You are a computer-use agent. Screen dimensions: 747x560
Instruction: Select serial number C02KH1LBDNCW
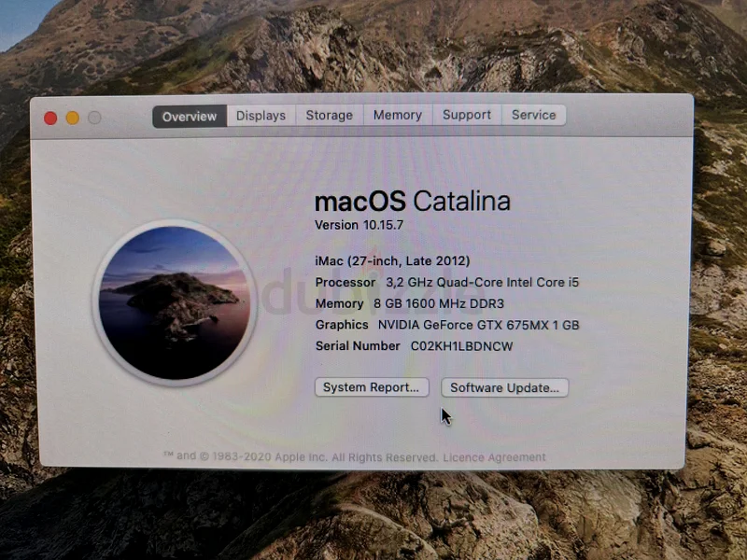tap(461, 346)
